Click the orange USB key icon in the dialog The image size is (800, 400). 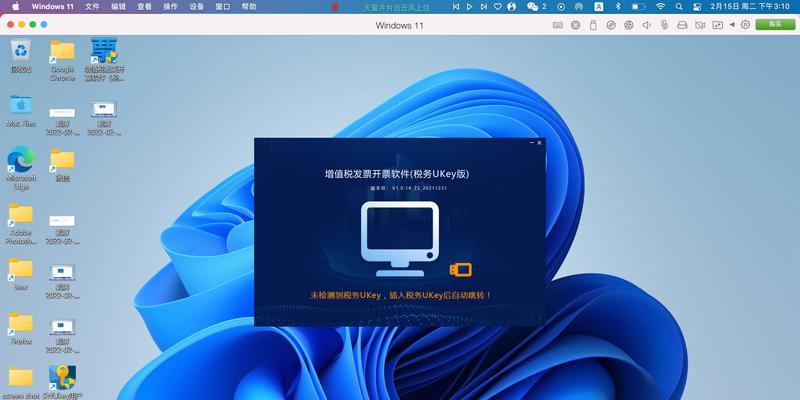click(460, 269)
